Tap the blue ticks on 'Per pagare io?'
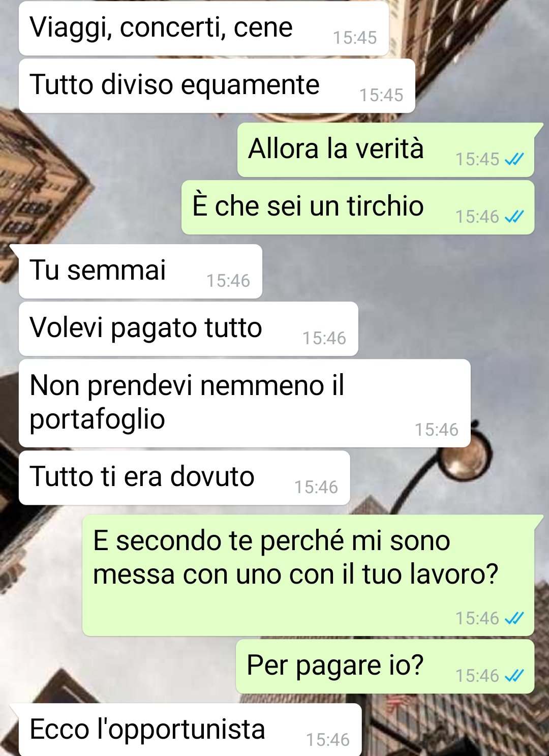 click(514, 676)
